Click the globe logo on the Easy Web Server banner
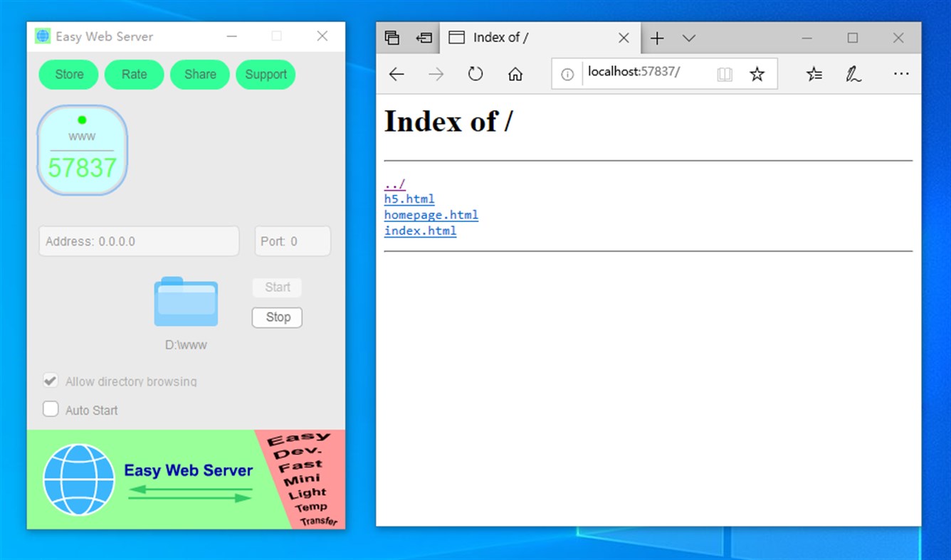This screenshot has width=951, height=560. pyautogui.click(x=78, y=479)
